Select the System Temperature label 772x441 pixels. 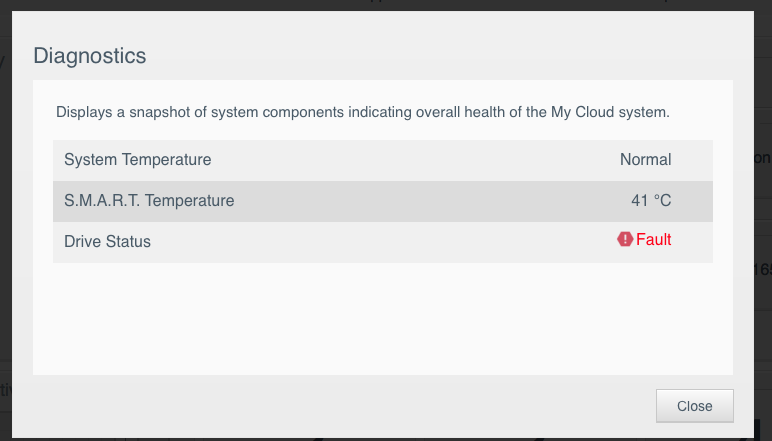[137, 159]
